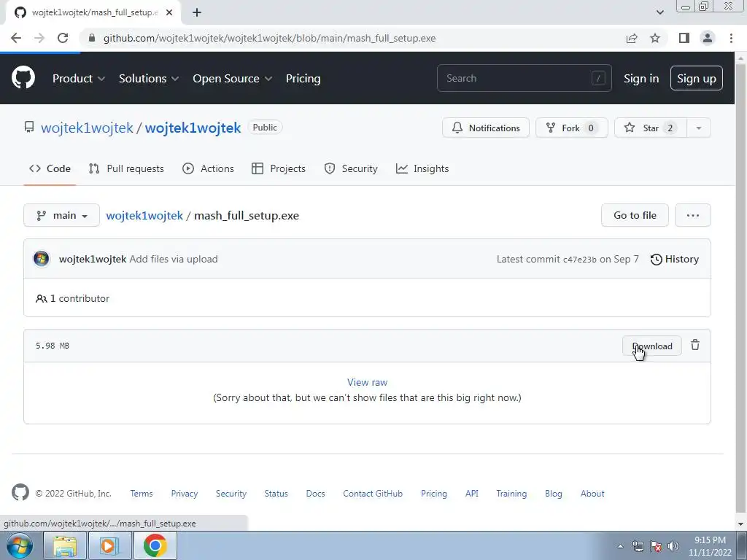Viewport: 747px width, 560px height.
Task: Open tab search chevron in Chrome
Action: (x=659, y=12)
